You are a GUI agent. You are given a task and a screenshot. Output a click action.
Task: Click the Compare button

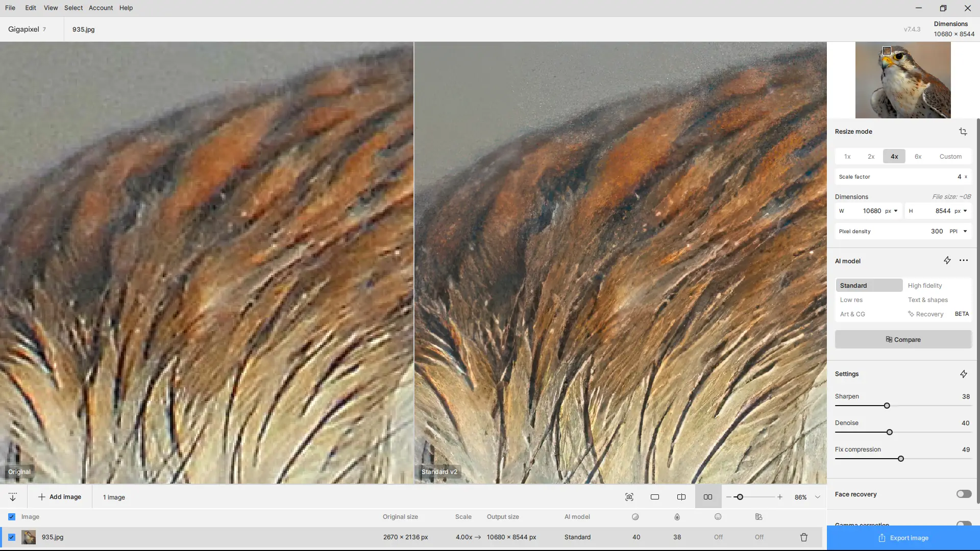coord(903,339)
